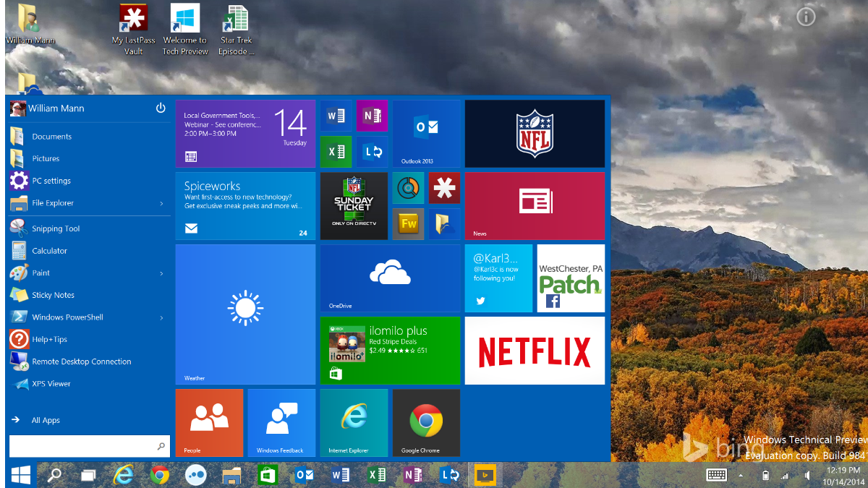The width and height of the screenshot is (868, 488).
Task: Open the yellow media player taskbar icon
Action: 484,475
